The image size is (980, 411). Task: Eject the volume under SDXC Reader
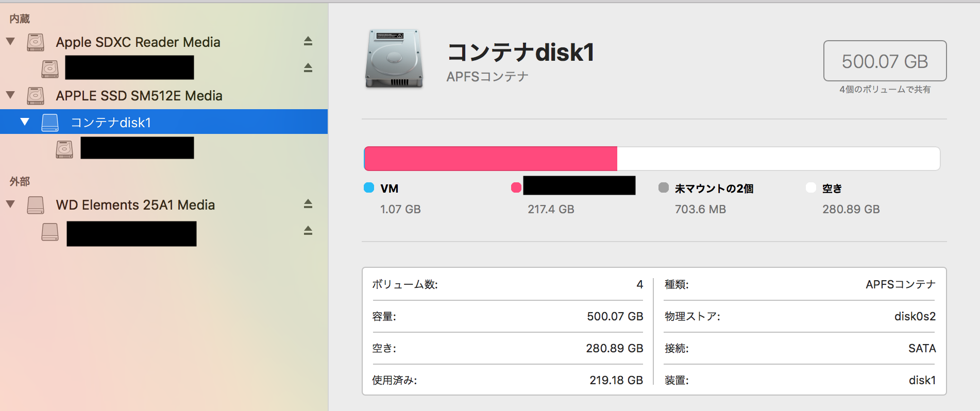pyautogui.click(x=308, y=68)
